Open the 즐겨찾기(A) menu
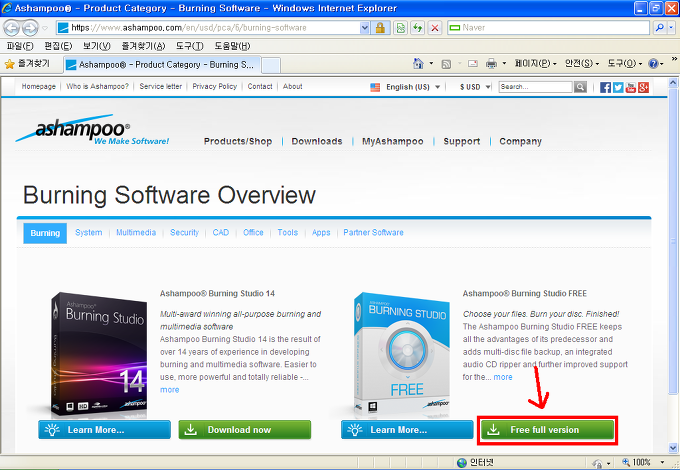 [143, 46]
